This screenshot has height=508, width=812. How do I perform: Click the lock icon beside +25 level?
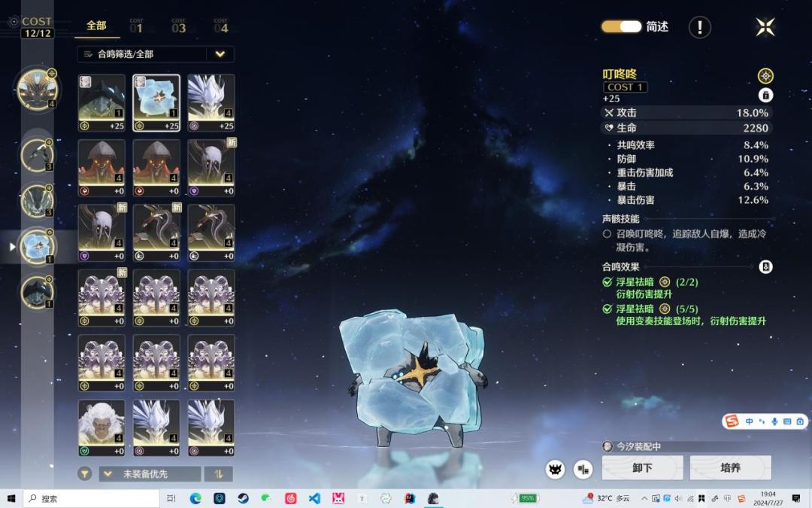click(765, 96)
